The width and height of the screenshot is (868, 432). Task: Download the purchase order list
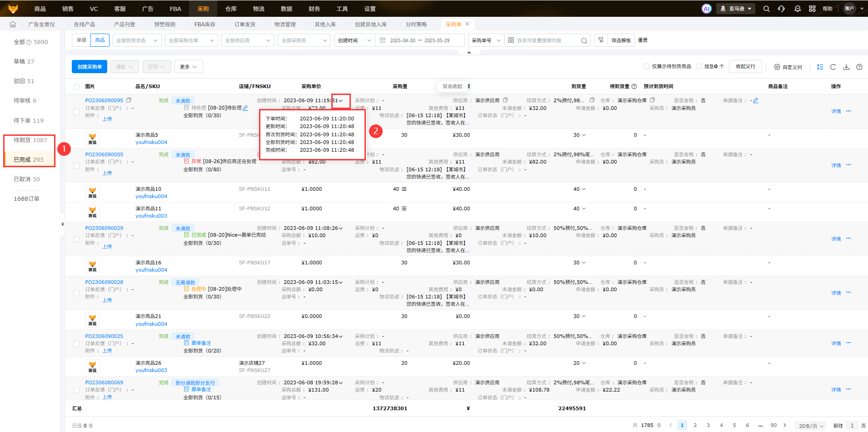coord(846,67)
